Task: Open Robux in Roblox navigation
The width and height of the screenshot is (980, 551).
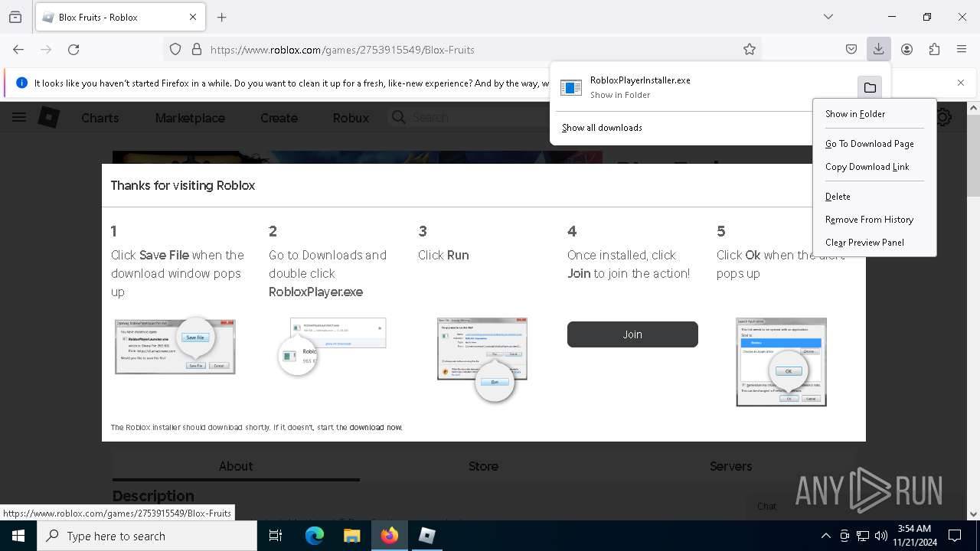Action: [x=351, y=118]
